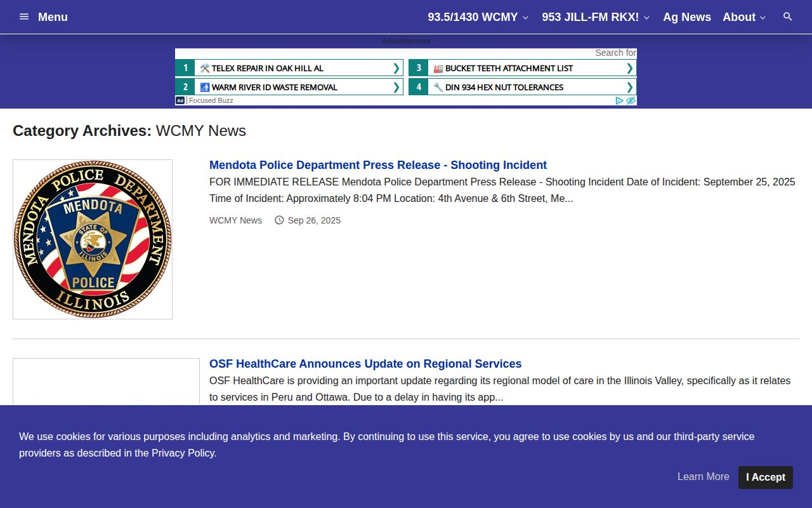Image resolution: width=812 pixels, height=508 pixels.
Task: Open DIN 934 Hex Nut Tolerances ad
Action: 523,87
